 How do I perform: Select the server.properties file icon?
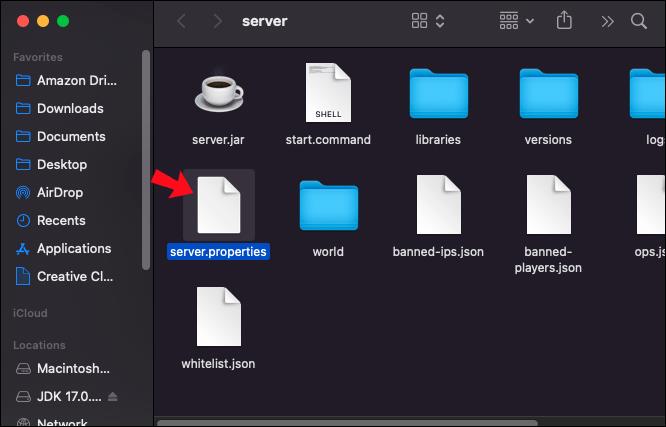[219, 205]
